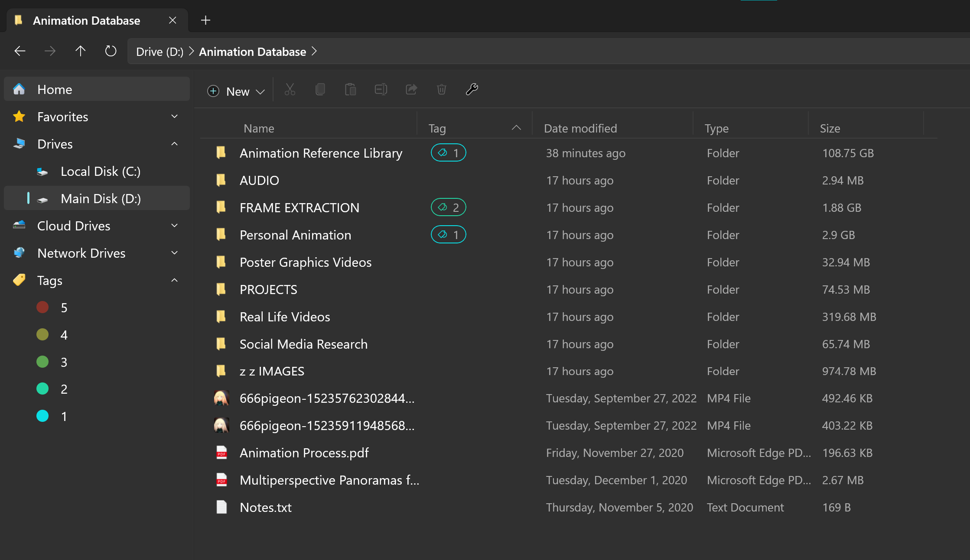Copy items with the copy icon
This screenshot has width=970, height=560.
320,90
